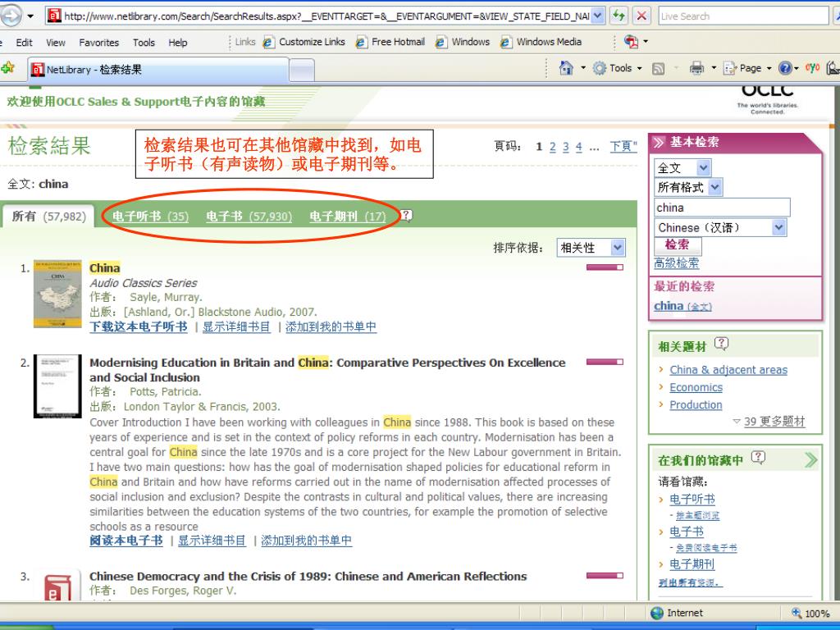The width and height of the screenshot is (840, 630).
Task: Open the 排序依据 相关性 sort dropdown
Action: (618, 248)
